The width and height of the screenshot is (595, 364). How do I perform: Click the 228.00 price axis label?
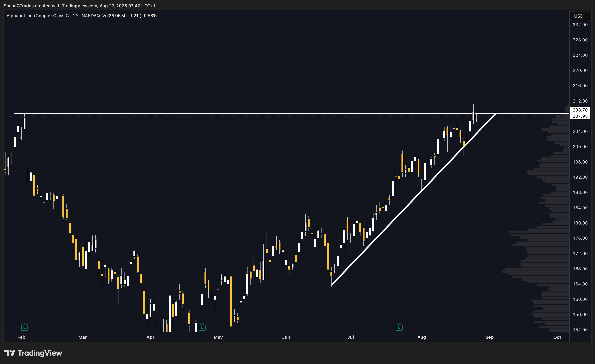click(580, 40)
